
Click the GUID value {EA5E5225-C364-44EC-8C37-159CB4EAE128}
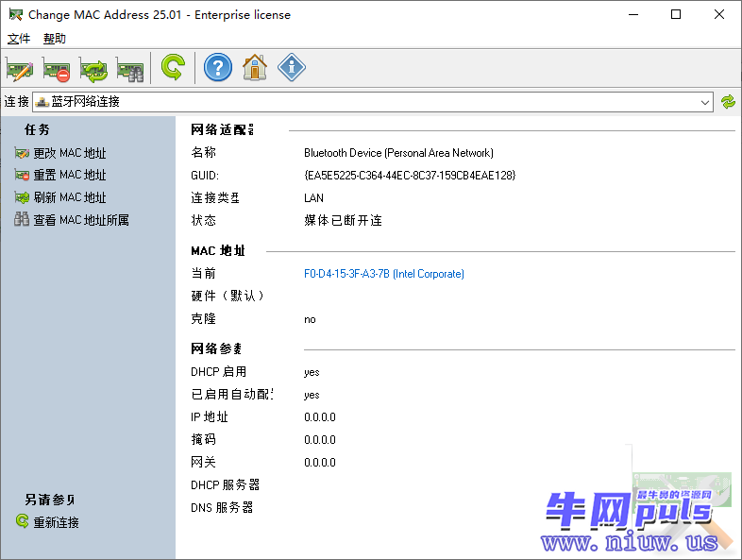[x=410, y=176]
